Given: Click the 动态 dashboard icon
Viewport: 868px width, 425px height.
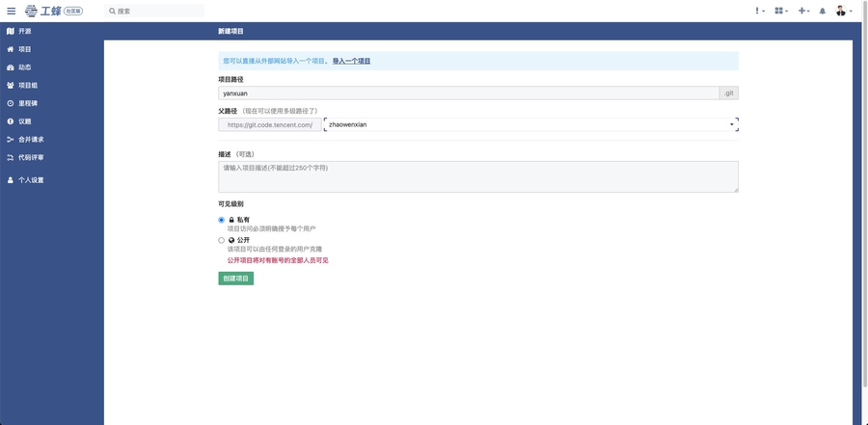Looking at the screenshot, I should (11, 67).
